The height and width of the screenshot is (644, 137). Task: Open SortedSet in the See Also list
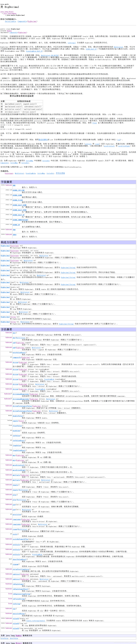pyautogui.click(x=50, y=173)
